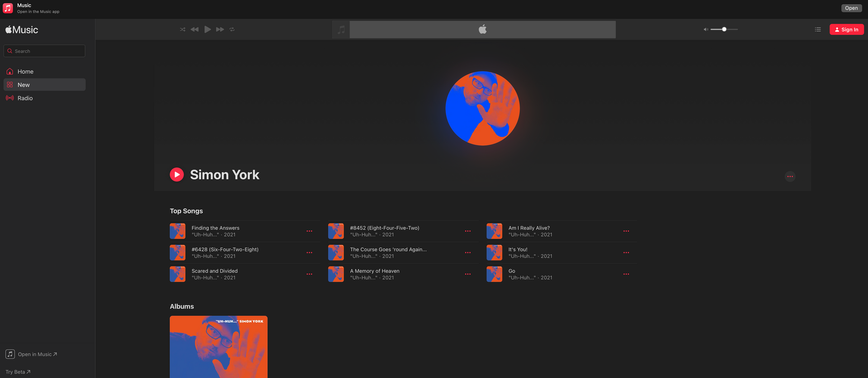Open more options for It's You!
Screen dimensions: 868x378
(626, 253)
